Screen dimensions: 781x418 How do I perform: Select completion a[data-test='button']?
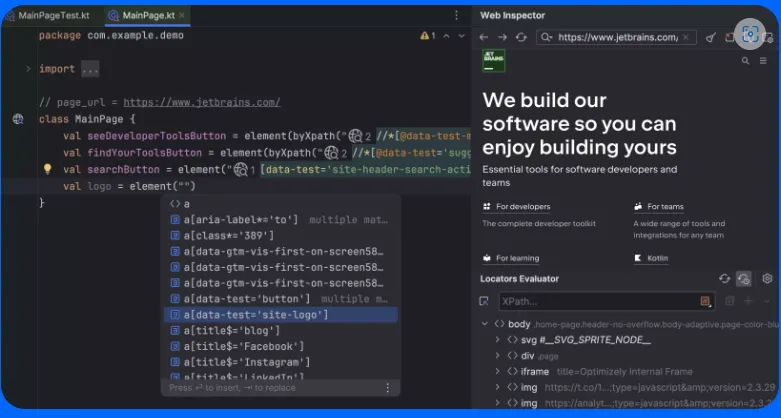pos(281,299)
